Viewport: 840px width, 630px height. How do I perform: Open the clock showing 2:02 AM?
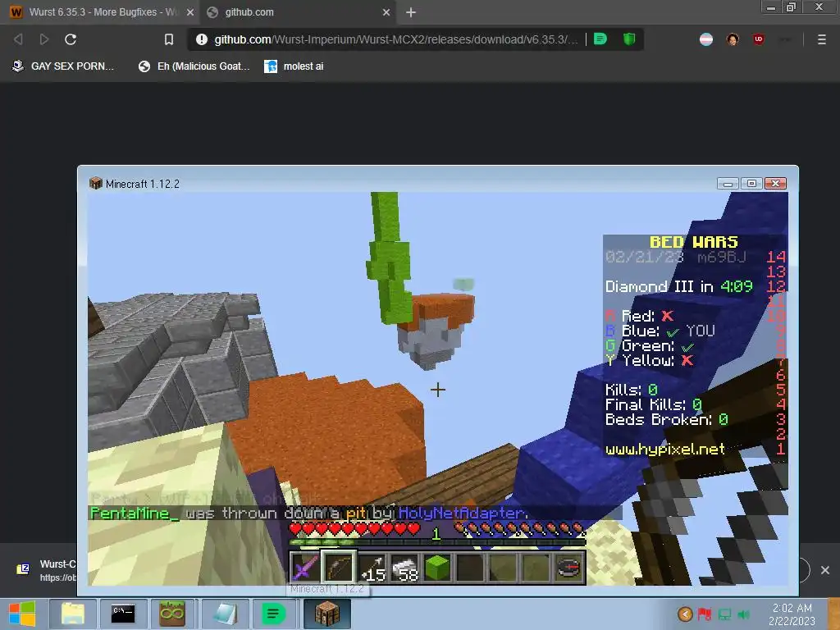point(792,614)
